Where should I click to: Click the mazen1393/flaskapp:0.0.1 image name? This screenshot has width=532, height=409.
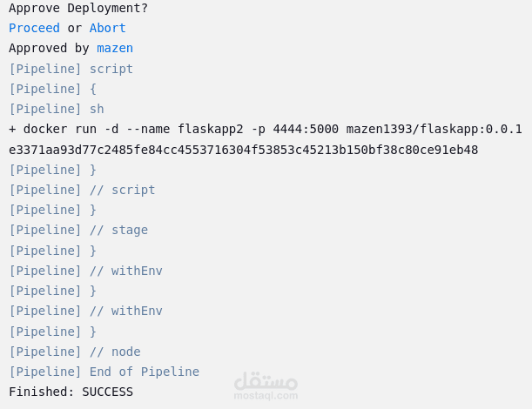point(434,129)
